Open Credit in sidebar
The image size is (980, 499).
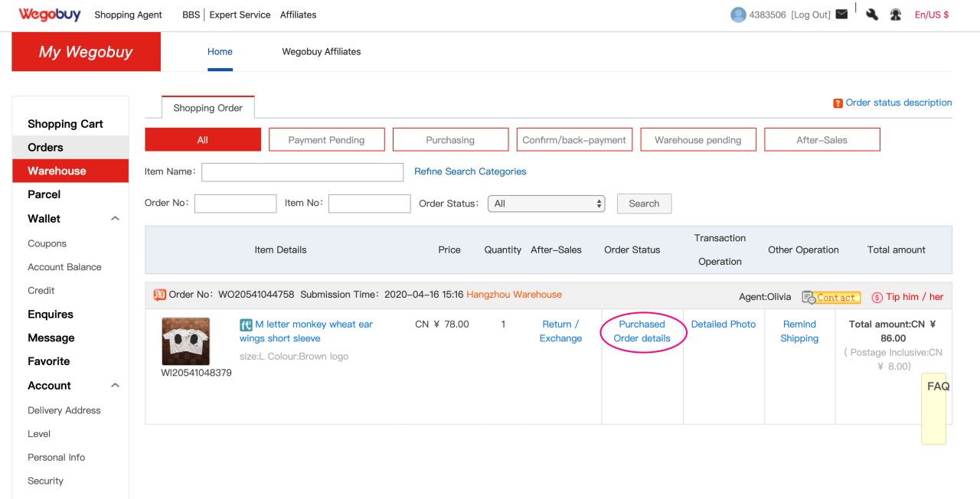point(41,290)
